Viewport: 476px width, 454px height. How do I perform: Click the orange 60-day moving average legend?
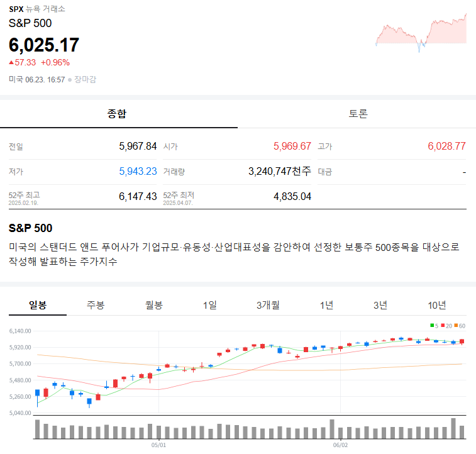tap(460, 326)
